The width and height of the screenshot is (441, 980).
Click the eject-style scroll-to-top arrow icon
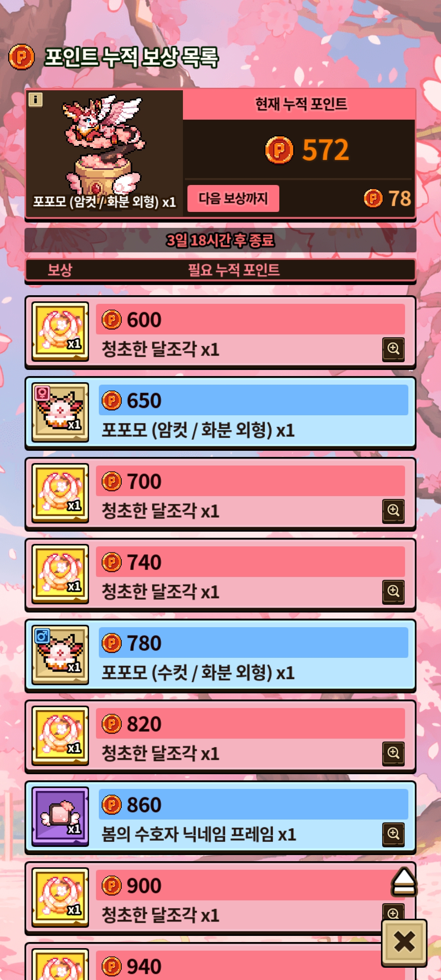point(404,882)
